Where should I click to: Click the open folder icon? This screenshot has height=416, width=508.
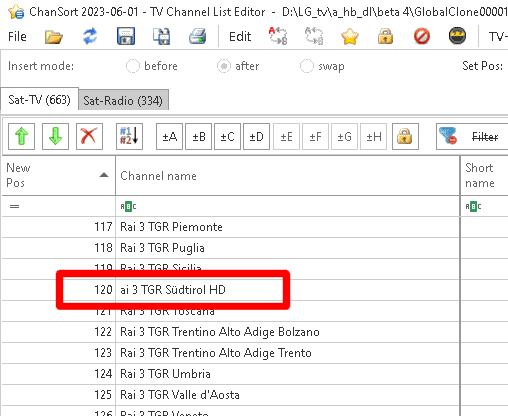pyautogui.click(x=54, y=37)
